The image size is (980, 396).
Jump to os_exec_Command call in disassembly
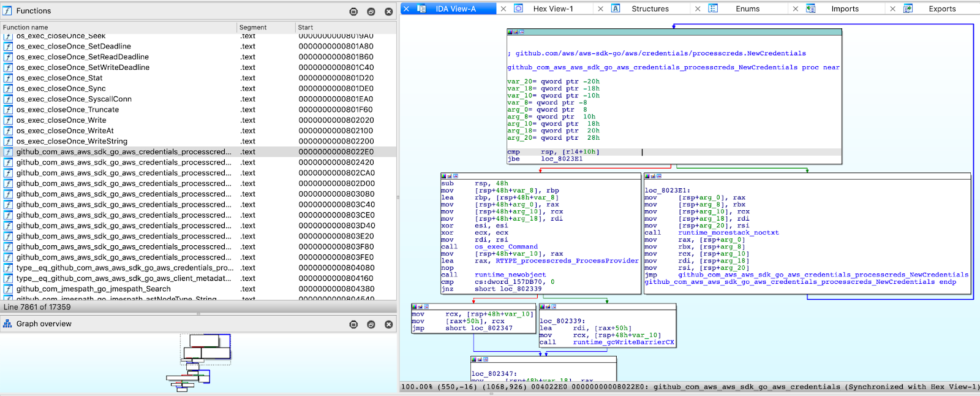[506, 246]
